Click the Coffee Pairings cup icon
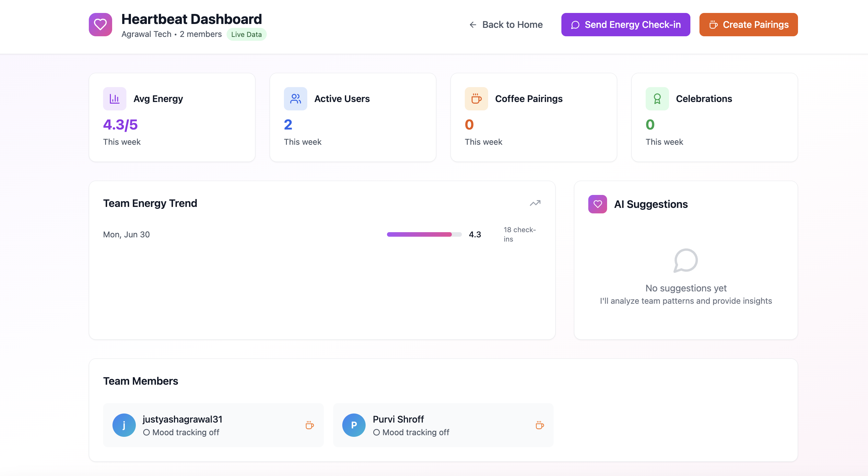This screenshot has width=868, height=476. pyautogui.click(x=476, y=99)
